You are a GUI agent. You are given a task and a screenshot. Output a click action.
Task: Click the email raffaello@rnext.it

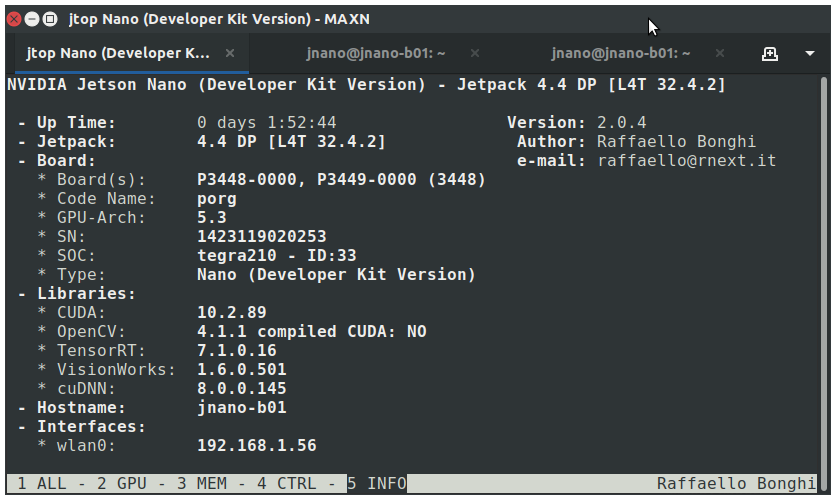687,161
